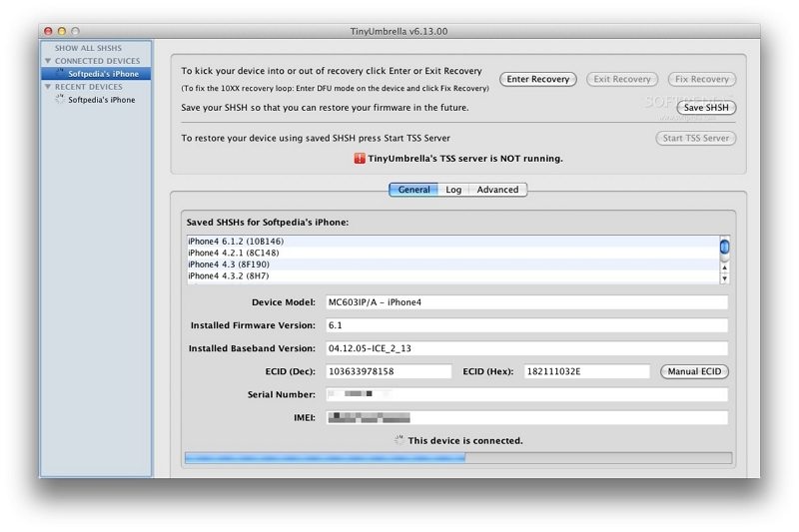Select 'iPhone4 6.1.2 (10B146)' in saved SHSHs
Screen dimensions: 799x532
453,242
